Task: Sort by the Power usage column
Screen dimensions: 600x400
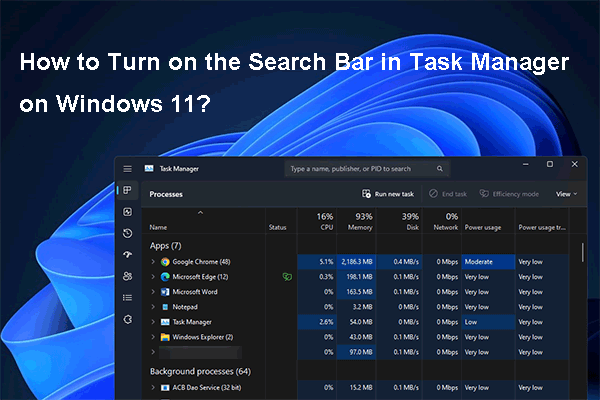Action: pyautogui.click(x=483, y=228)
